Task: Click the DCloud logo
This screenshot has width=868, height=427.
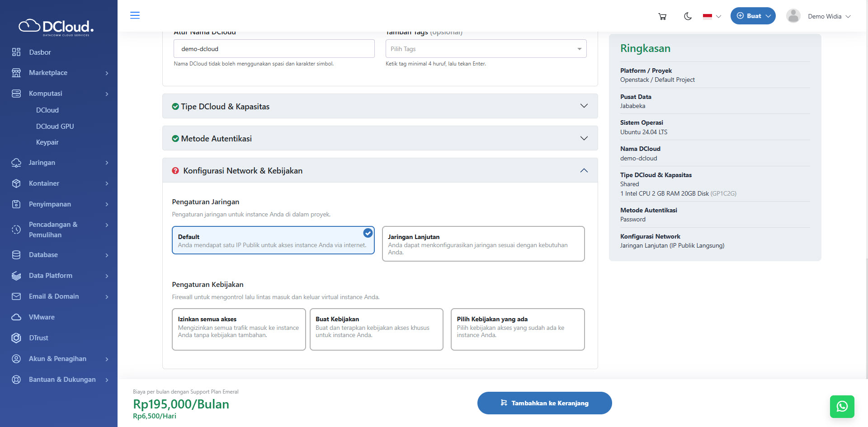Action: (56, 27)
